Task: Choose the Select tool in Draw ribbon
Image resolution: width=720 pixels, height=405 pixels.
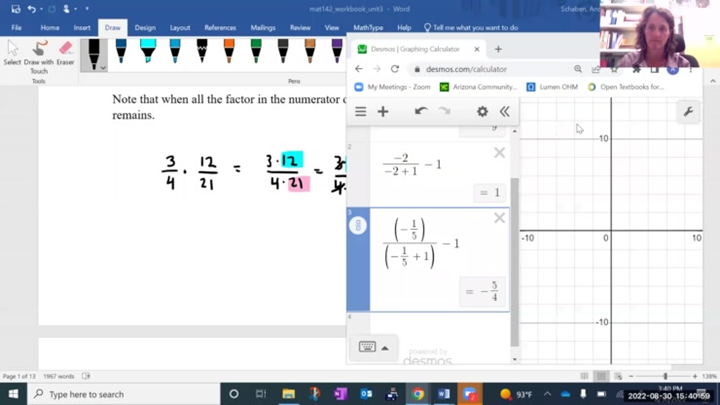Action: [x=12, y=54]
